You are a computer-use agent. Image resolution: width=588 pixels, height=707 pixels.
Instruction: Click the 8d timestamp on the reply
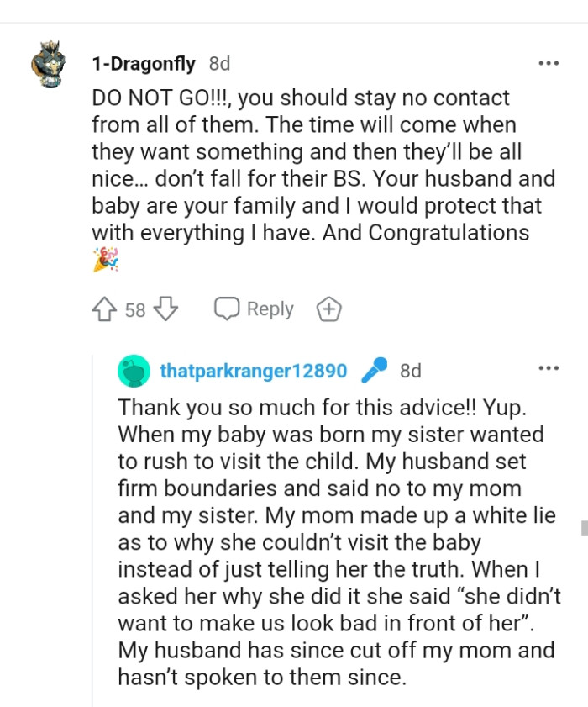coord(411,369)
